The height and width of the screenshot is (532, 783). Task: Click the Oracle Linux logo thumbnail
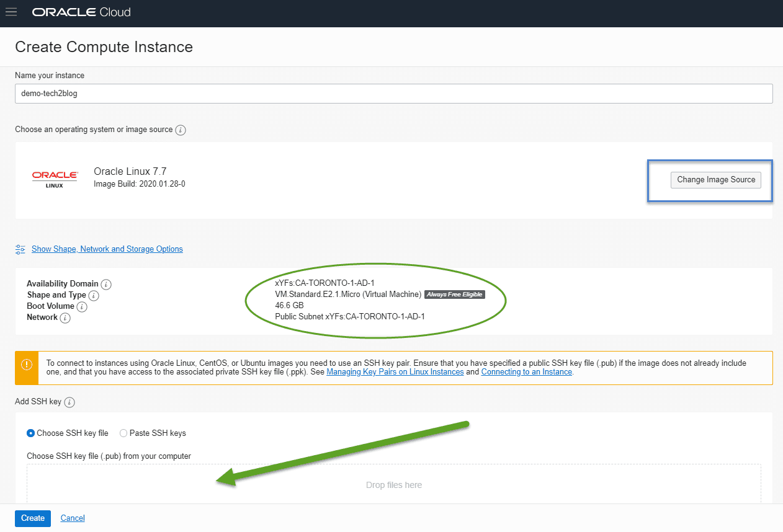[55, 179]
